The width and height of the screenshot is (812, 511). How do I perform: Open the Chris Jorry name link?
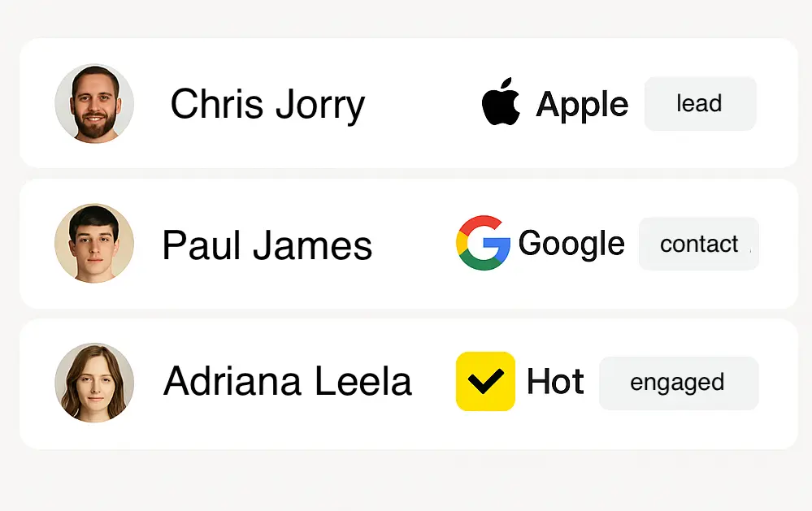point(267,105)
